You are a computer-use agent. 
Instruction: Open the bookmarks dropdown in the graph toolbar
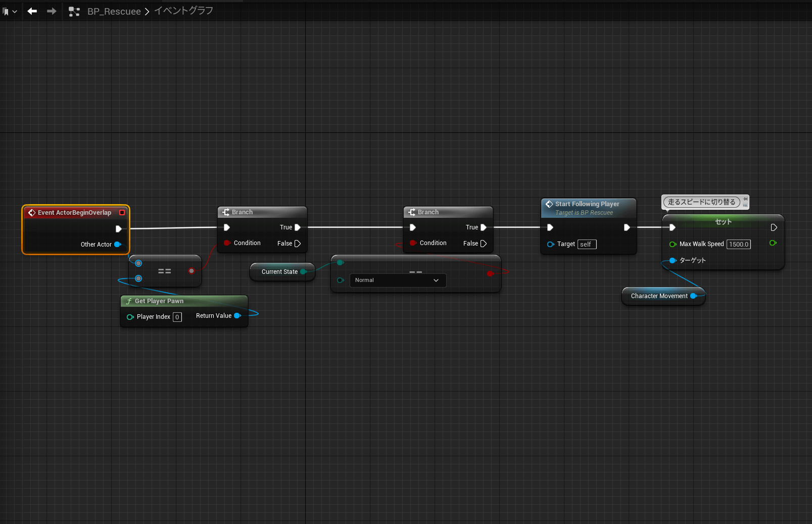click(10, 11)
